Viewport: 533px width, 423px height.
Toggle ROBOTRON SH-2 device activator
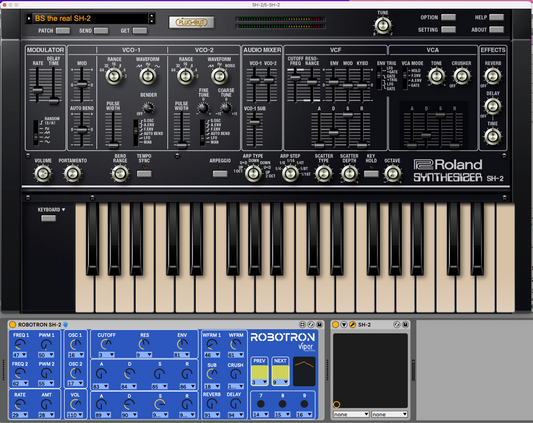13,324
